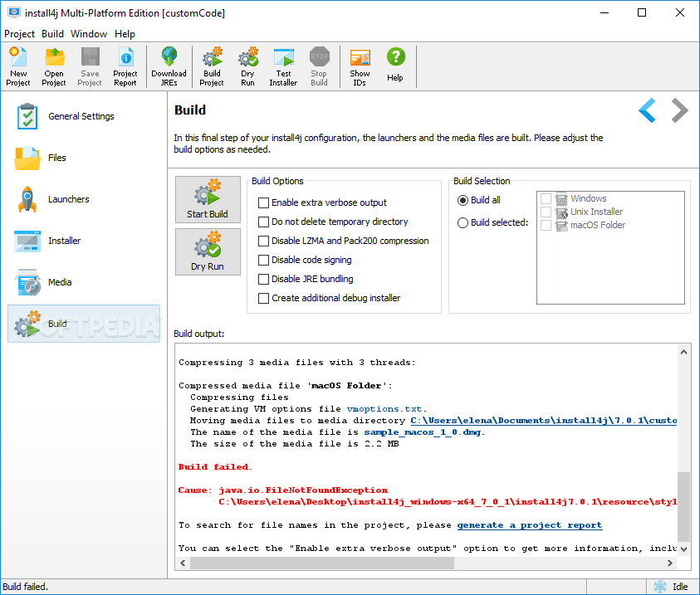
Task: Check Disable code signing
Action: pos(263,260)
